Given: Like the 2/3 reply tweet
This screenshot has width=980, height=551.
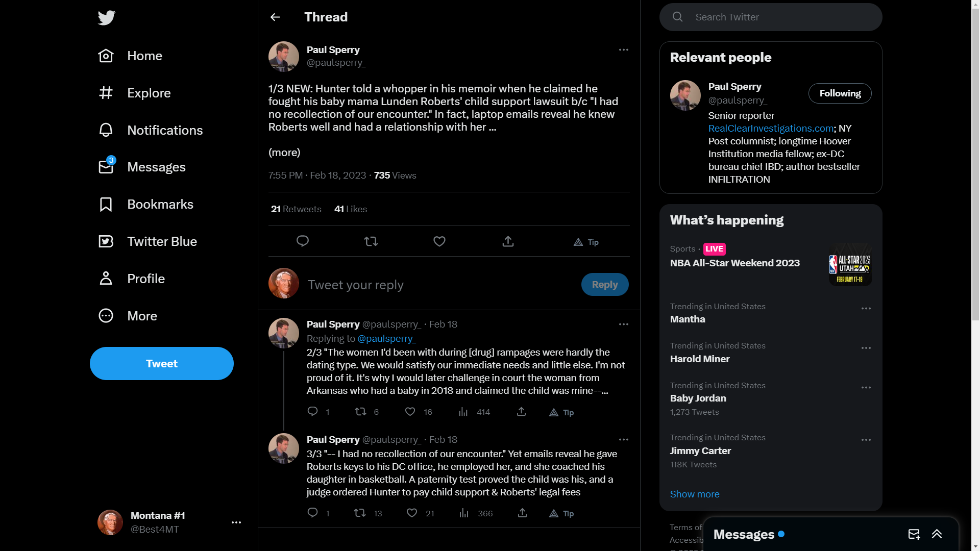Looking at the screenshot, I should point(410,412).
